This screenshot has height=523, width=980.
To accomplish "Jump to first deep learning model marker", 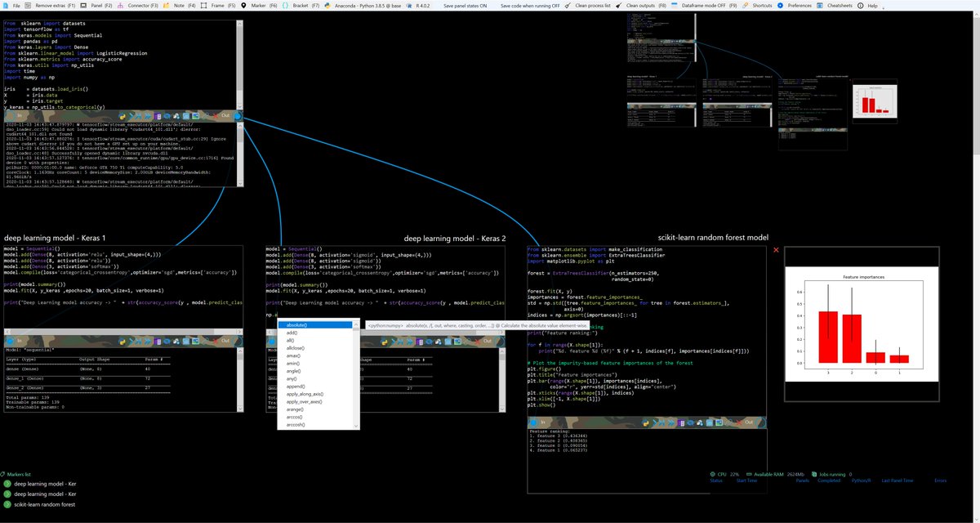I will [x=41, y=484].
